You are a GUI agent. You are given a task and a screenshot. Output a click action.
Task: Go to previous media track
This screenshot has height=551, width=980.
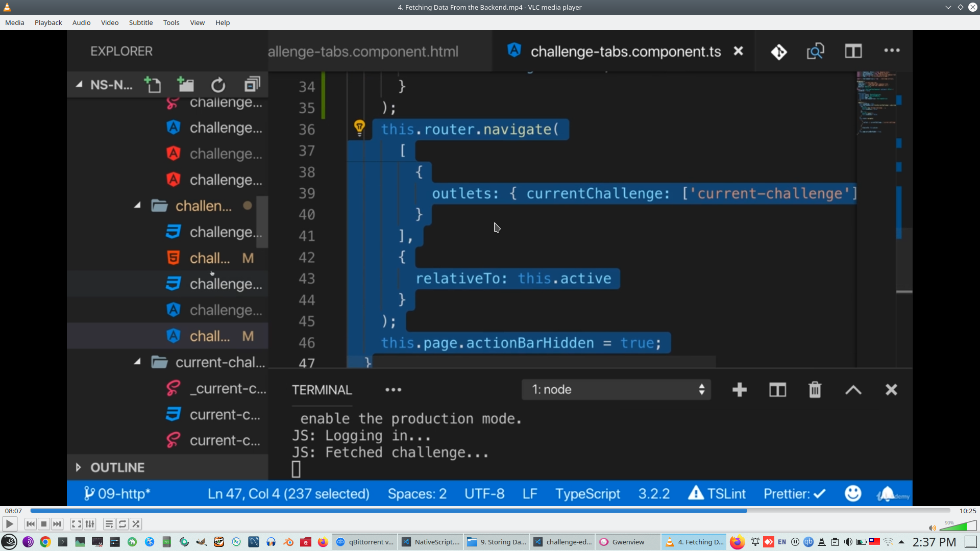click(x=31, y=524)
